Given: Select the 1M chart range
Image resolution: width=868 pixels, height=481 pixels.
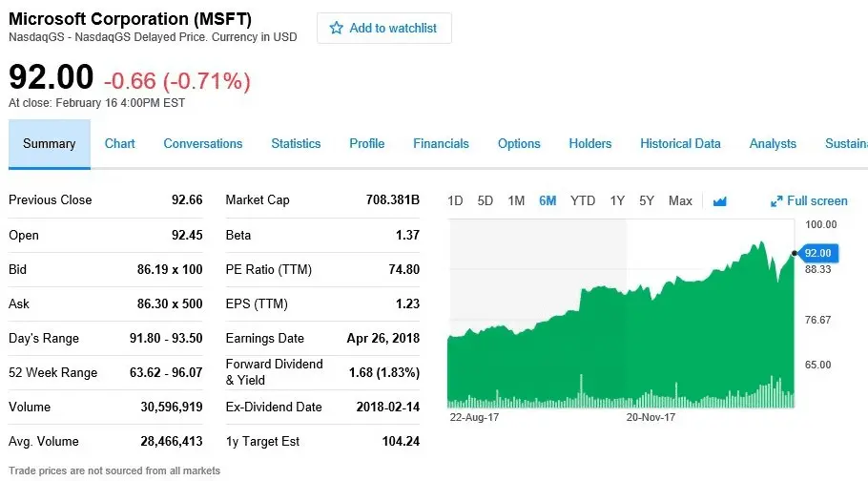Looking at the screenshot, I should click(516, 200).
